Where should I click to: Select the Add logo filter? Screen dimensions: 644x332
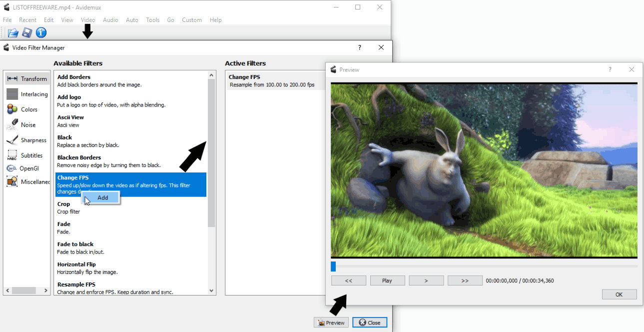click(x=130, y=101)
